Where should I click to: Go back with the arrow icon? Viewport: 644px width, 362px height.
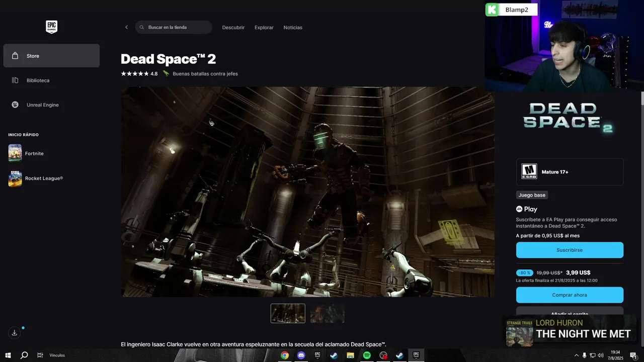point(126,27)
